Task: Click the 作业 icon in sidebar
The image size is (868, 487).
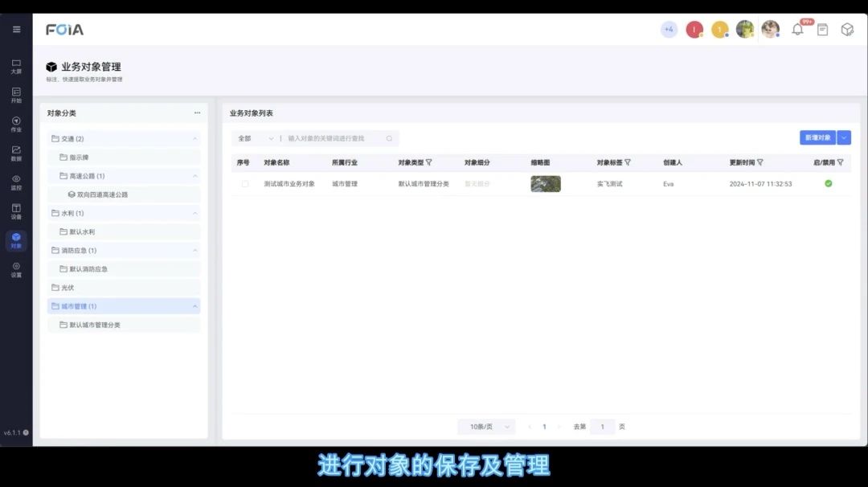Action: click(x=16, y=124)
